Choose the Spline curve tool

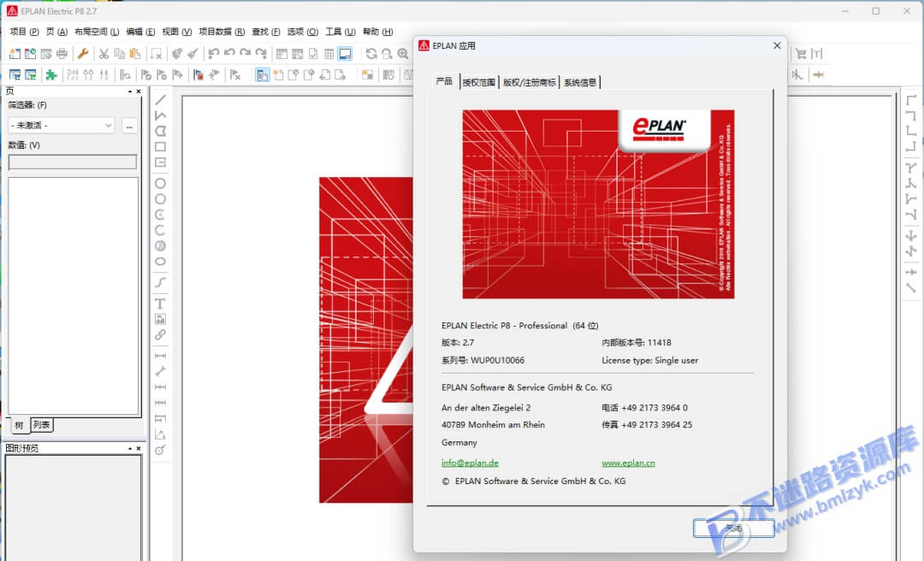click(x=160, y=282)
